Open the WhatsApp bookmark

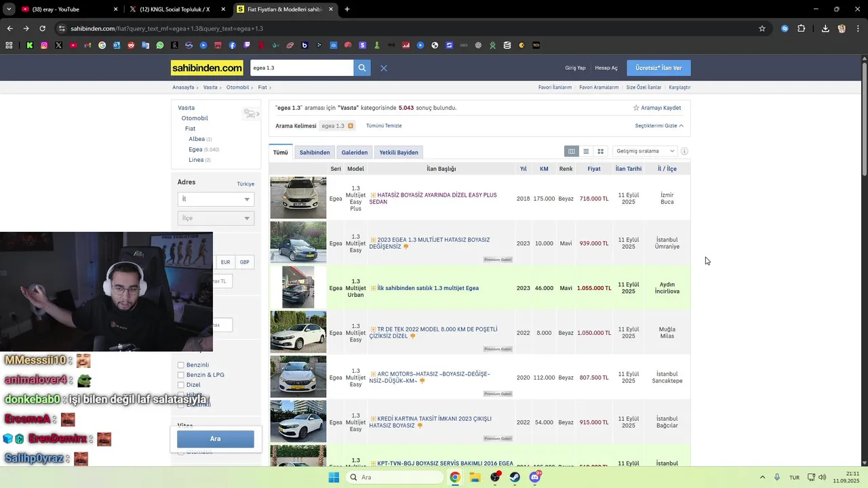click(x=160, y=45)
